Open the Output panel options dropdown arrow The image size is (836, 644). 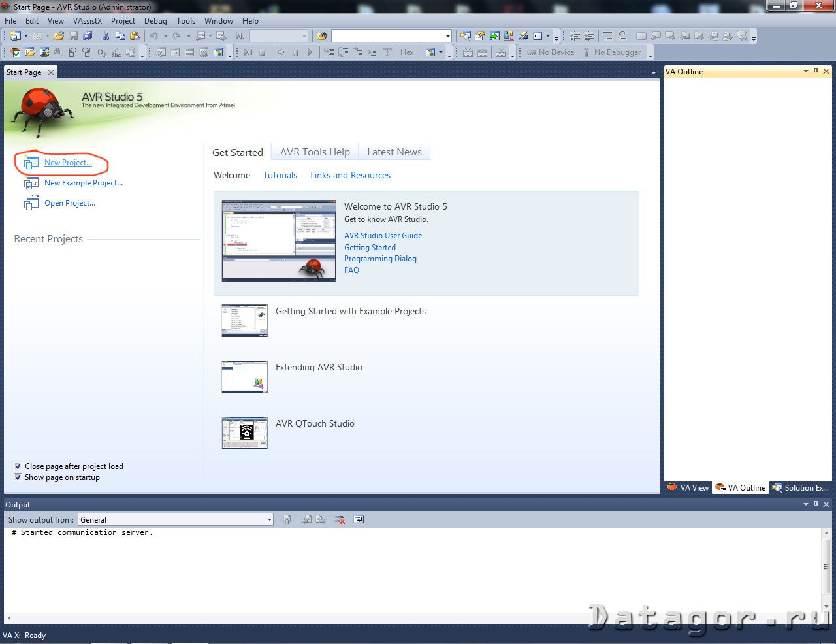pos(805,504)
